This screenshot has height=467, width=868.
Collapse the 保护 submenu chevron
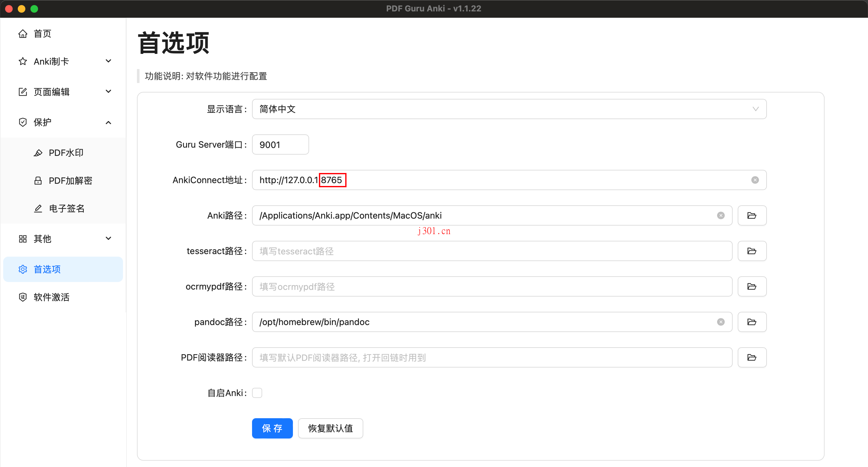tap(108, 122)
